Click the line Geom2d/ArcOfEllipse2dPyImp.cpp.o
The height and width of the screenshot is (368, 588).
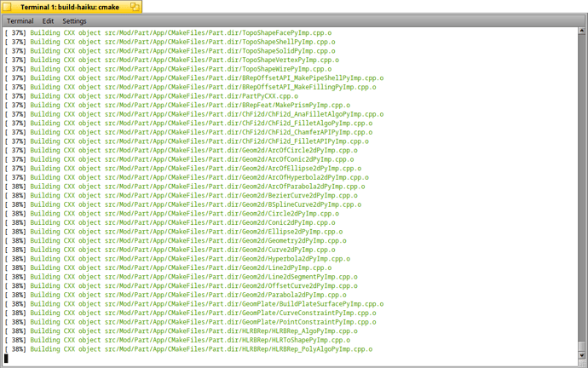(x=183, y=169)
